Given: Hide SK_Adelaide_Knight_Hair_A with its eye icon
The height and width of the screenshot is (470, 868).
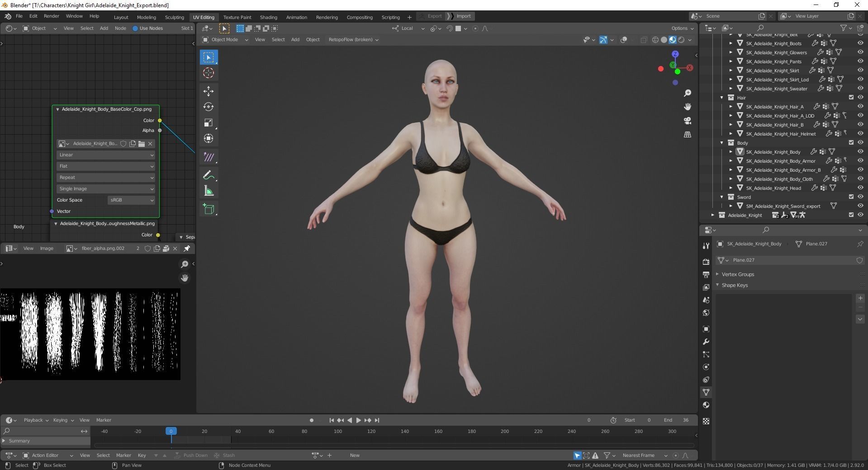Looking at the screenshot, I should tap(860, 107).
